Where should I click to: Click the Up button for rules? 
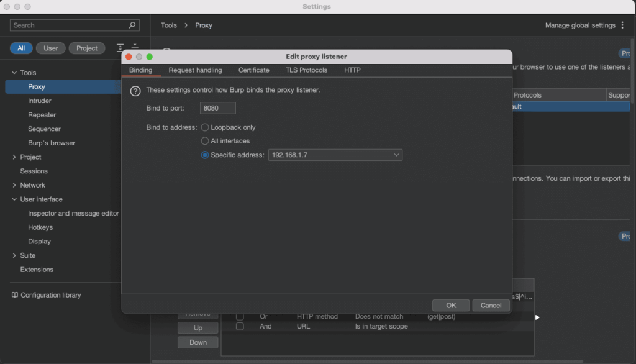point(198,328)
